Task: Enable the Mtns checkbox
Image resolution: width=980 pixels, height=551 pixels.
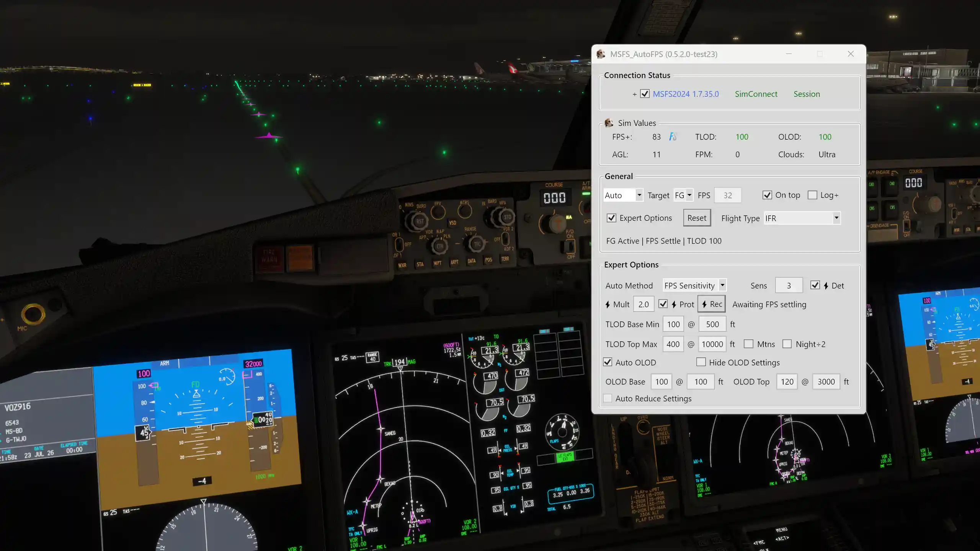Action: (x=748, y=344)
